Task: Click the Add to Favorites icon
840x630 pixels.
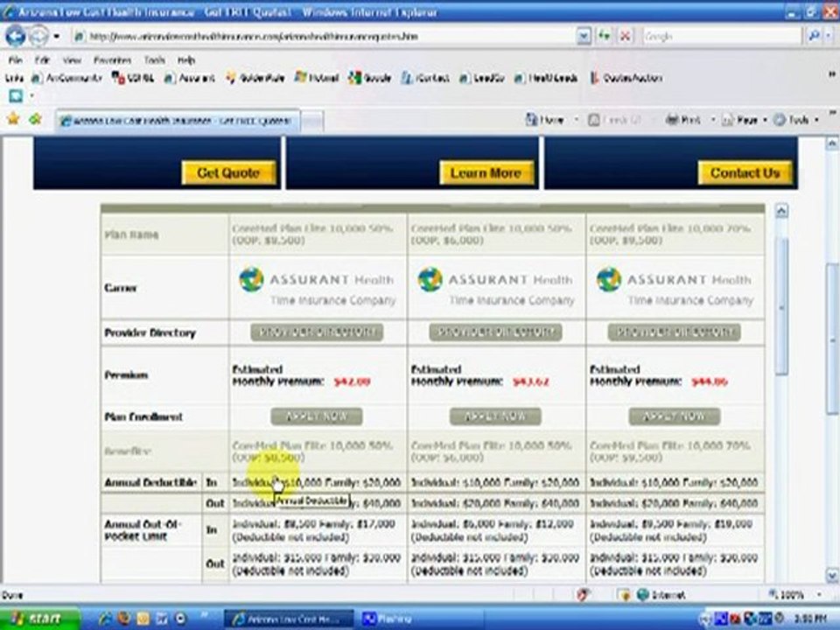Action: [35, 119]
